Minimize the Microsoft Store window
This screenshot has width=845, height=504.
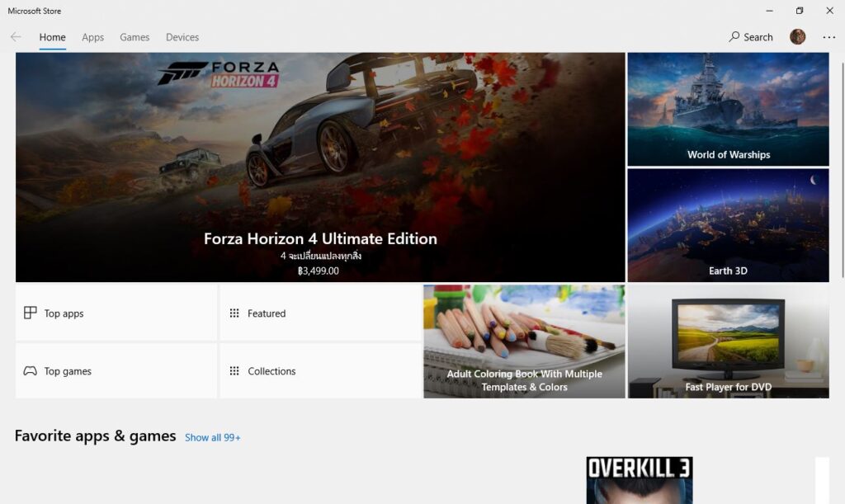(x=770, y=11)
